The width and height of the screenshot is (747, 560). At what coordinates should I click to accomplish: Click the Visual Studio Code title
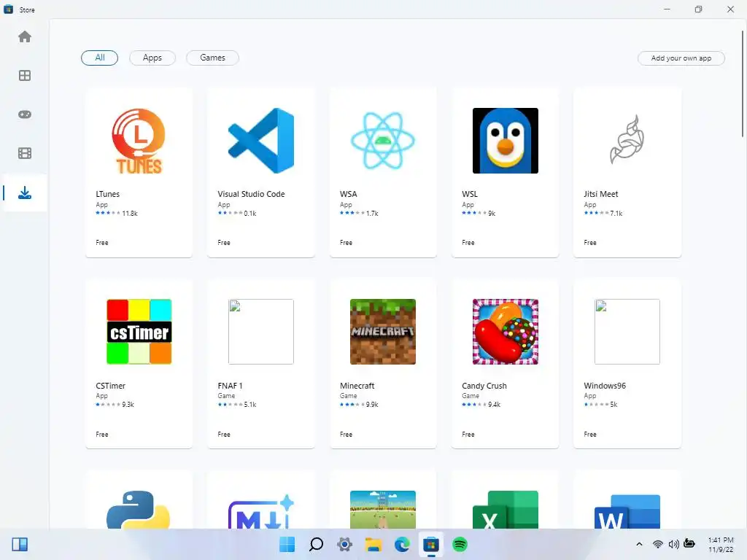click(x=251, y=194)
